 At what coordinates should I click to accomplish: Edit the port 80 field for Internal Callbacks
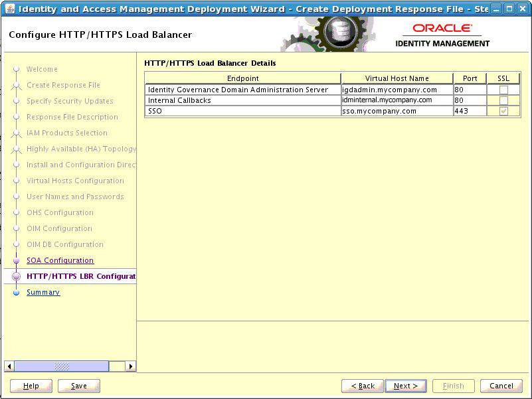click(x=470, y=100)
